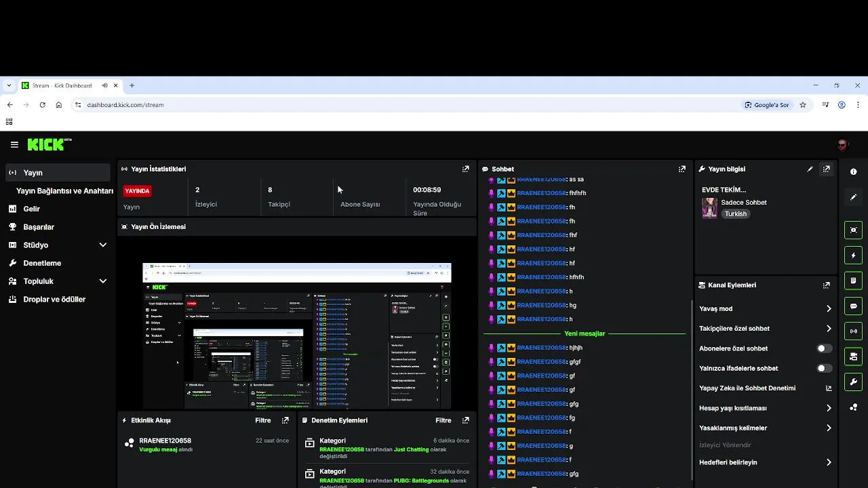The width and height of the screenshot is (868, 488).
Task: Open Hedefleri belirleyin options
Action: (x=829, y=462)
